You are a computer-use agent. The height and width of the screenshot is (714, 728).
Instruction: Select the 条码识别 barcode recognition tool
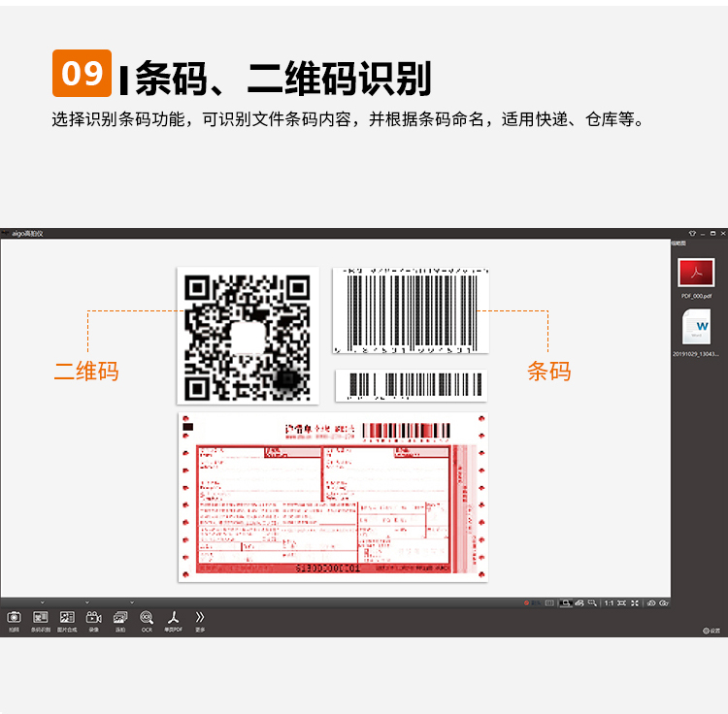click(41, 617)
